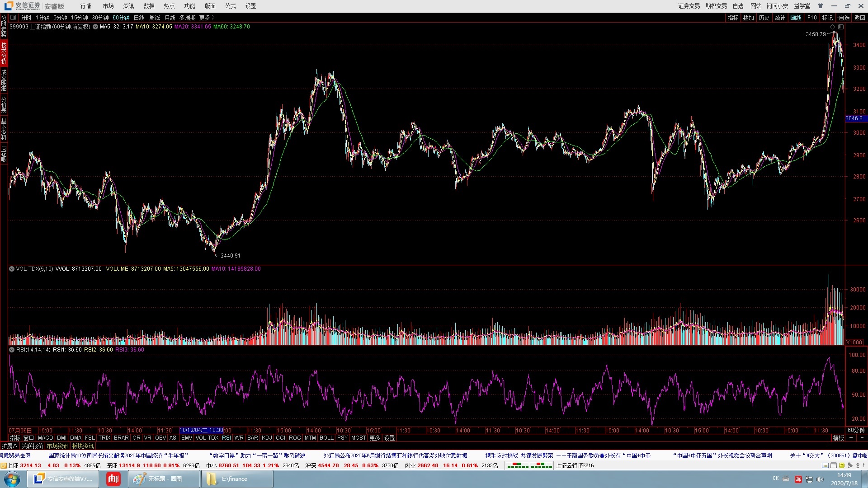Image resolution: width=868 pixels, height=488 pixels.
Task: Click the red input method tray icon
Action: [798, 479]
